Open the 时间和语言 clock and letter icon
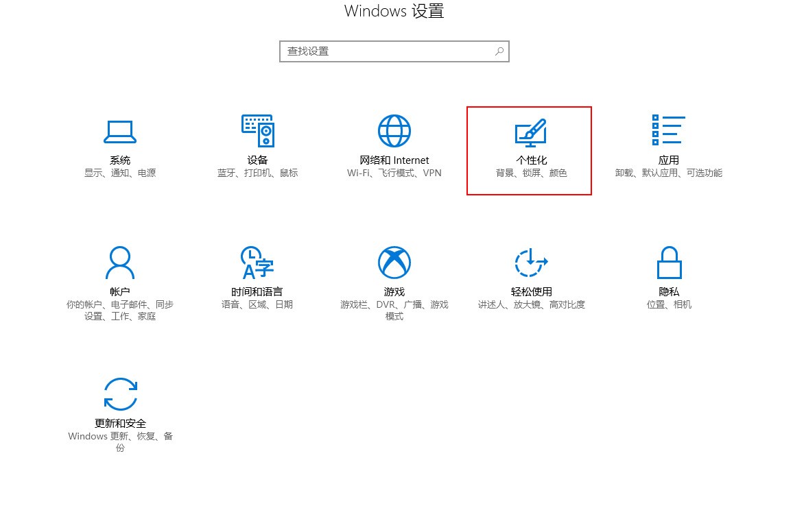The image size is (793, 532). tap(257, 263)
